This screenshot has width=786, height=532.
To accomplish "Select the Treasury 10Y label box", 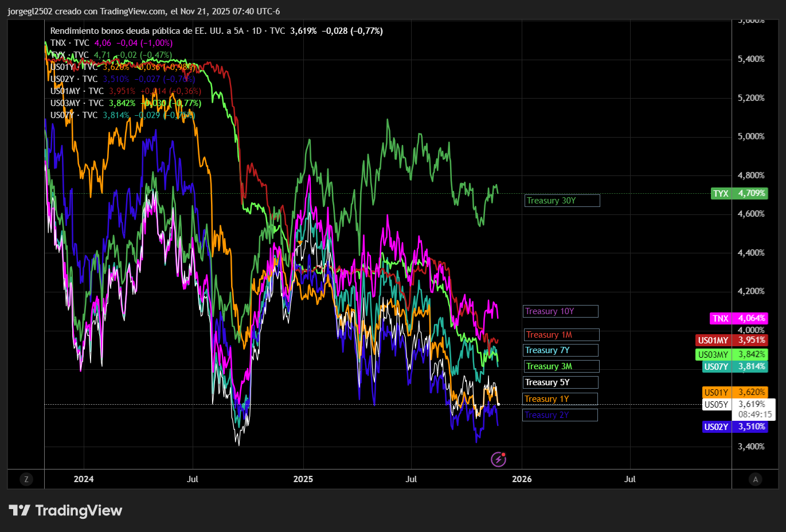I will point(561,311).
